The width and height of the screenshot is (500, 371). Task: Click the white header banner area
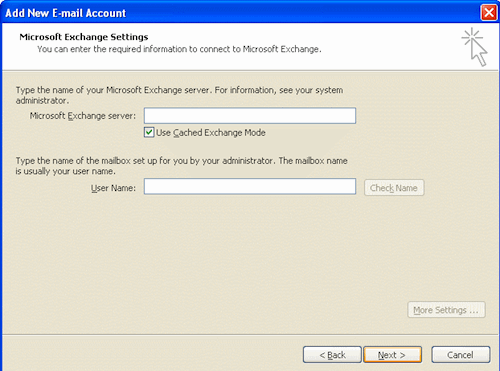pos(250,47)
